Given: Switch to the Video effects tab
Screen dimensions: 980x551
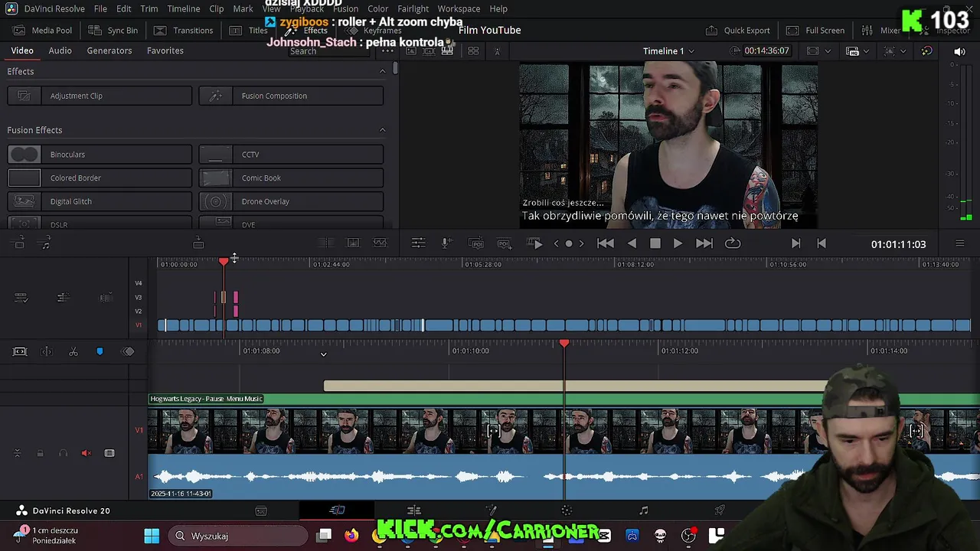Looking at the screenshot, I should tap(22, 51).
